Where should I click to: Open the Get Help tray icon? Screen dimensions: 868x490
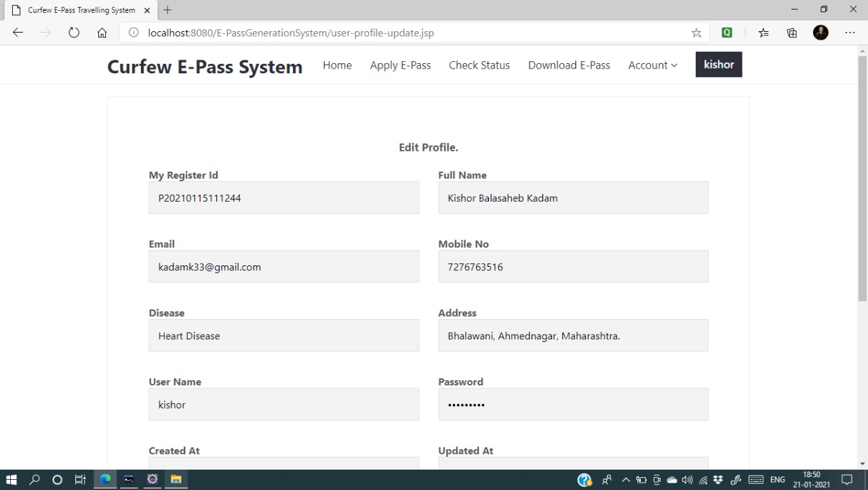tap(585, 480)
